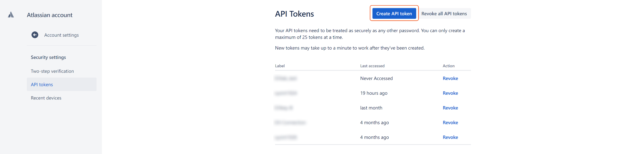The width and height of the screenshot is (644, 154).
Task: Select API tokens in the sidebar
Action: (42, 85)
